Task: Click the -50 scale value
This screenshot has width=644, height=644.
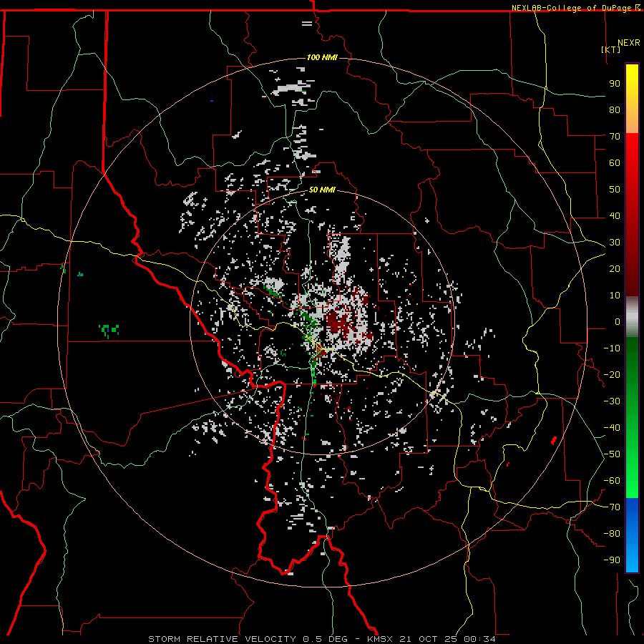Action: (x=612, y=454)
